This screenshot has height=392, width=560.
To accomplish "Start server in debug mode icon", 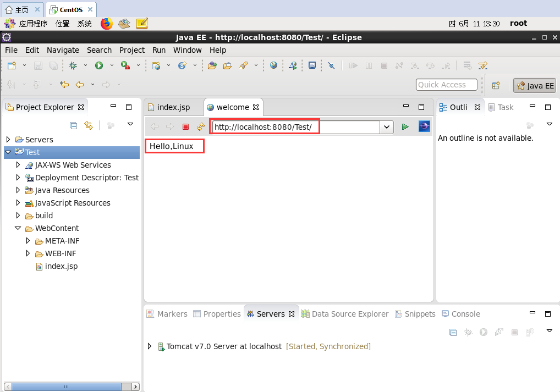I will pyautogui.click(x=468, y=333).
